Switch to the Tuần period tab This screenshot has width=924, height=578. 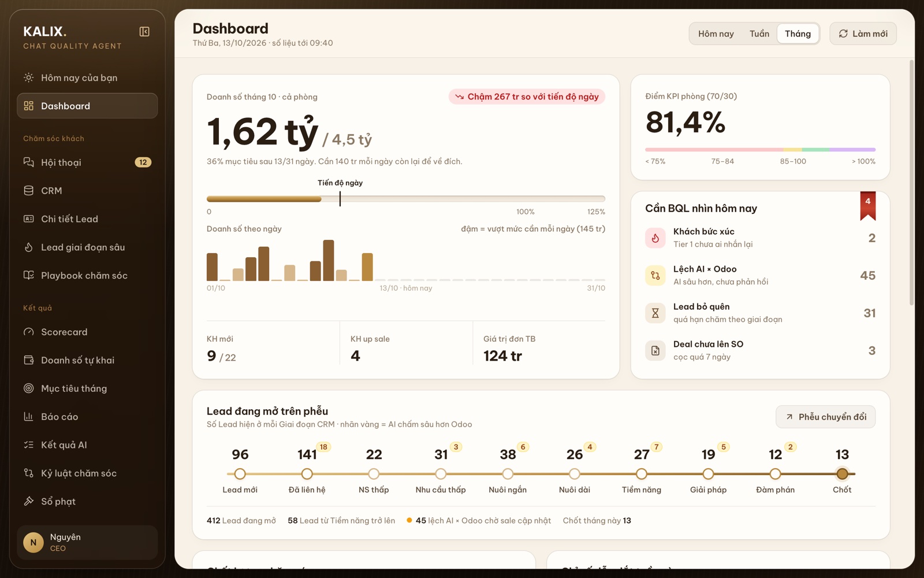pos(759,34)
